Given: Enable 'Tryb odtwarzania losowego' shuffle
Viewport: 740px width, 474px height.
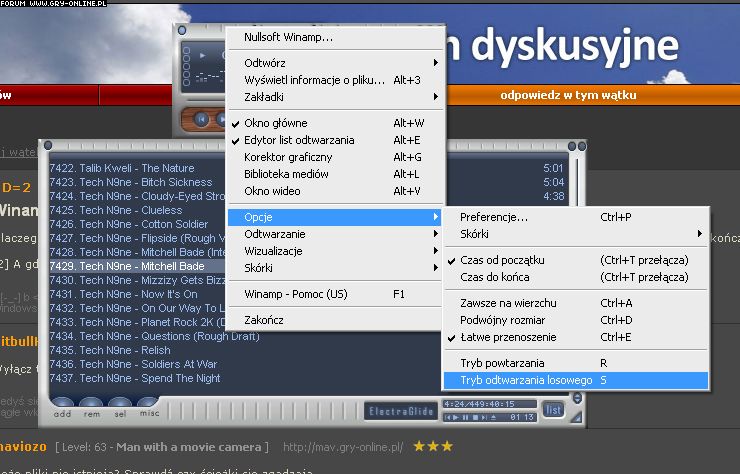Looking at the screenshot, I should [x=576, y=380].
